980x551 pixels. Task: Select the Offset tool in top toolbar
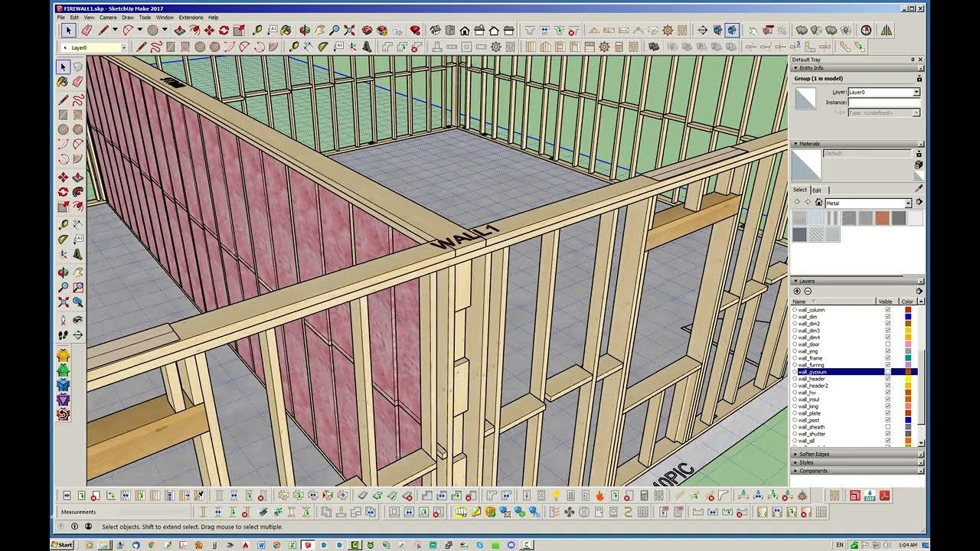pos(194,31)
